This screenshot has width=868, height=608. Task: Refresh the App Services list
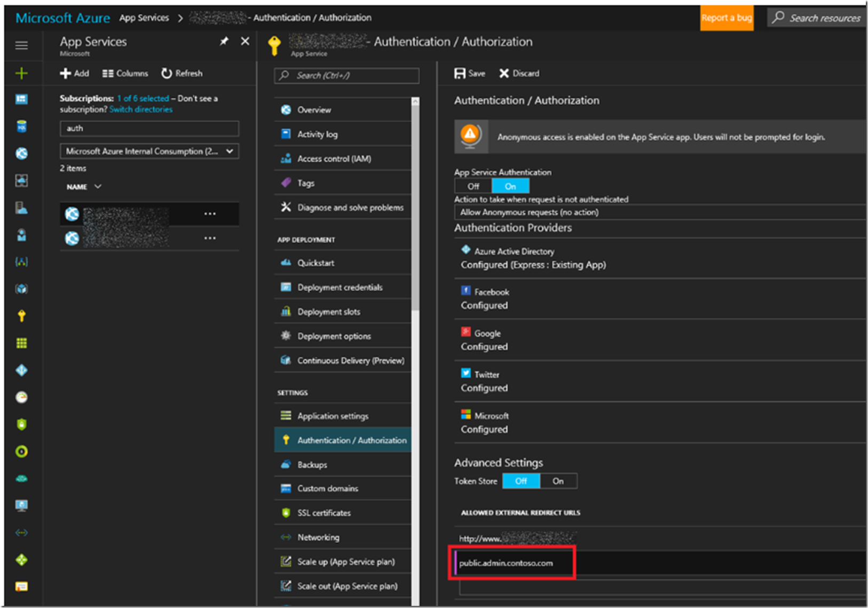pyautogui.click(x=182, y=73)
